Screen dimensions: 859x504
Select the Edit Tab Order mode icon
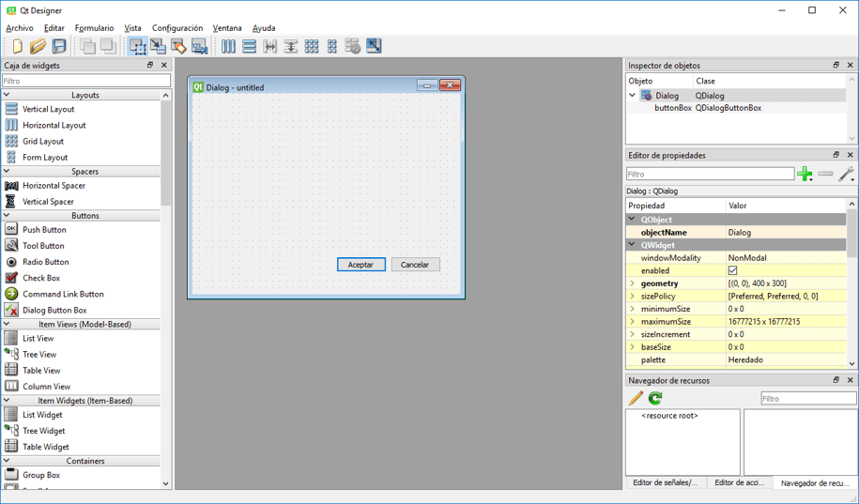[x=199, y=47]
